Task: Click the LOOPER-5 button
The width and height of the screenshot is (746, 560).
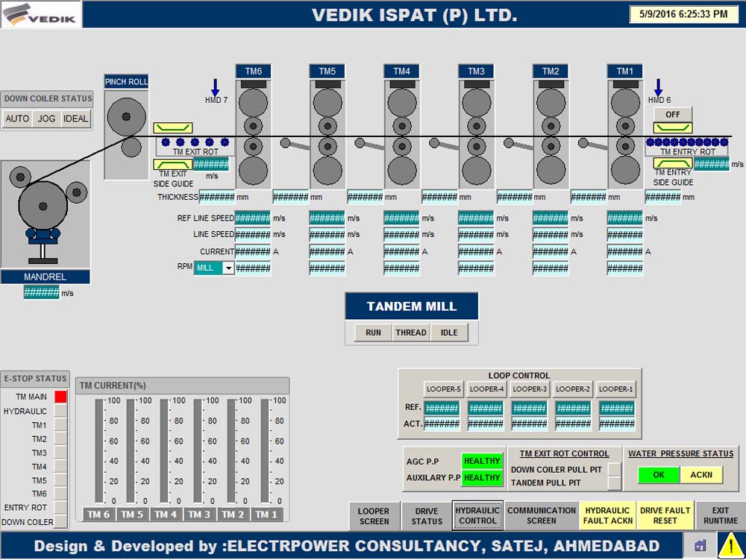Action: [443, 389]
